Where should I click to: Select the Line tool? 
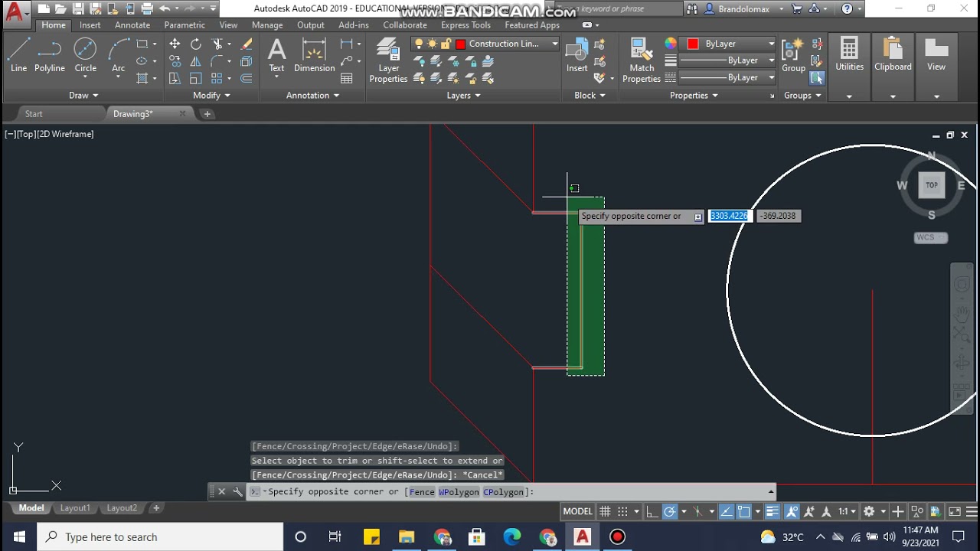[x=18, y=55]
